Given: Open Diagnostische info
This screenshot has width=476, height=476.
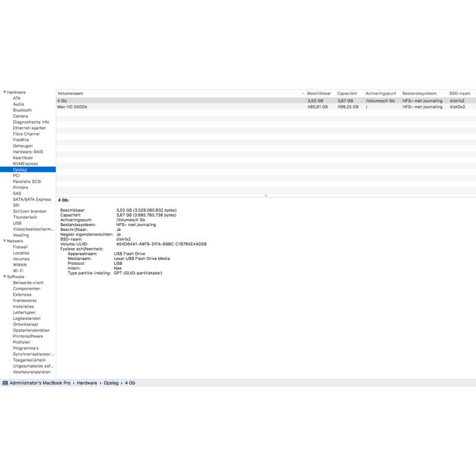Looking at the screenshot, I should (x=31, y=122).
